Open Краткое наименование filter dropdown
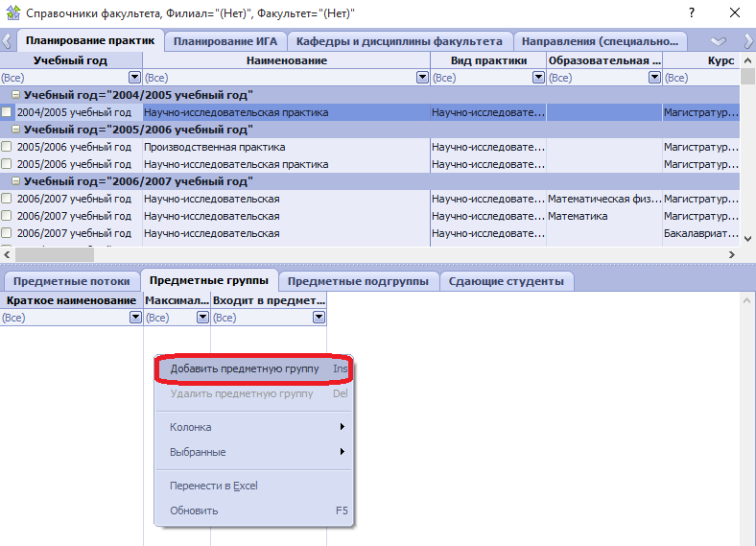The height and width of the screenshot is (546, 756). tap(135, 318)
